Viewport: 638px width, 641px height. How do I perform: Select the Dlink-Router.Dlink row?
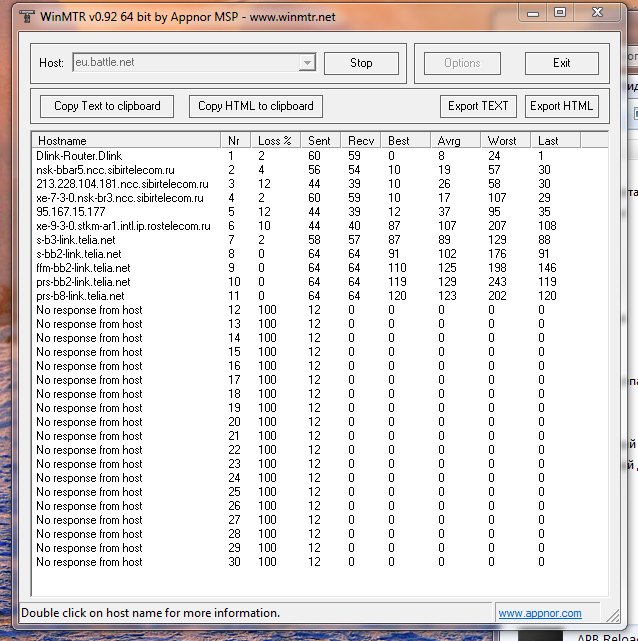(x=80, y=156)
